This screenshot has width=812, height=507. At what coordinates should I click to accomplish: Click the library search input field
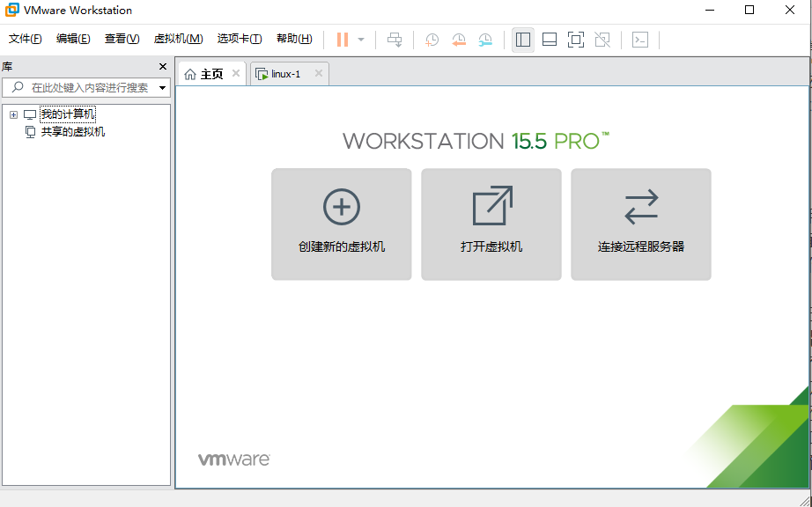pos(86,88)
